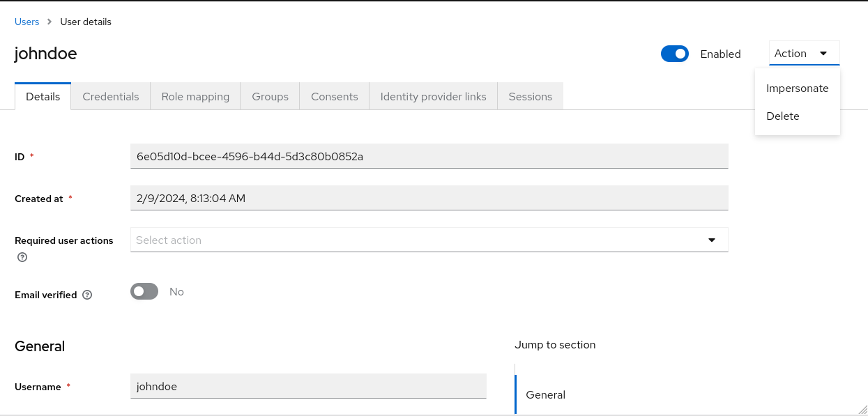This screenshot has height=416, width=868.
Task: Select the Sessions tab
Action: [x=530, y=96]
